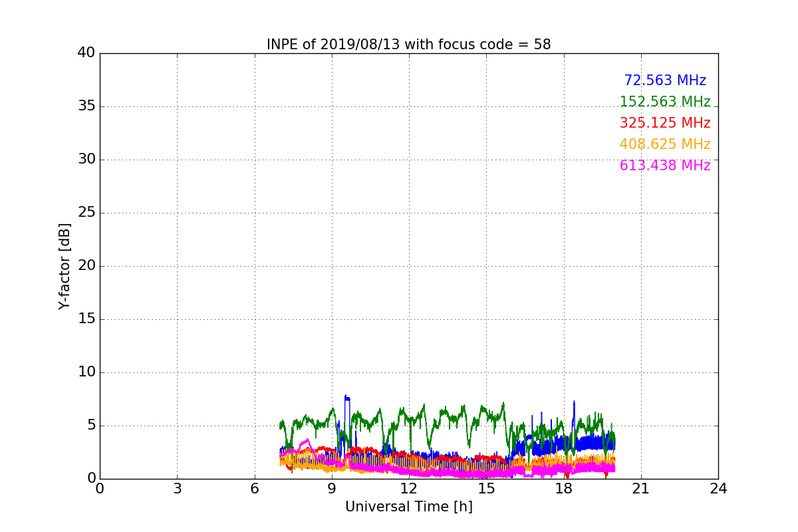The height and width of the screenshot is (532, 798).
Task: Click the plot title 'INPE of 2019/08/13 with focus code = 58'
Action: pyautogui.click(x=409, y=45)
